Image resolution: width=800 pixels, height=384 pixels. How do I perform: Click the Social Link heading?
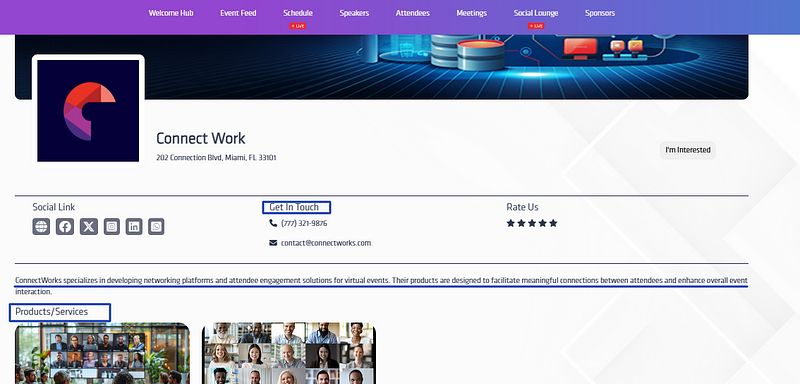pos(54,207)
